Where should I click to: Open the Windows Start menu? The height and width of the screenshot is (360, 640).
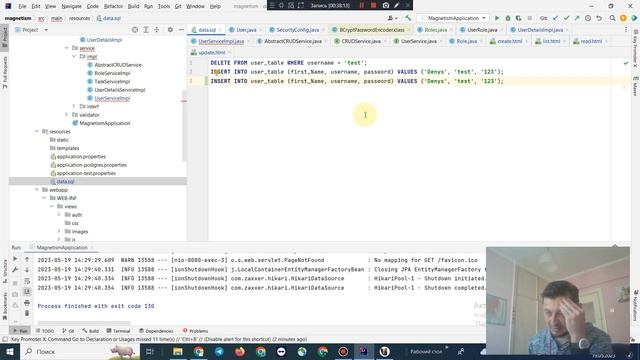tap(10, 351)
